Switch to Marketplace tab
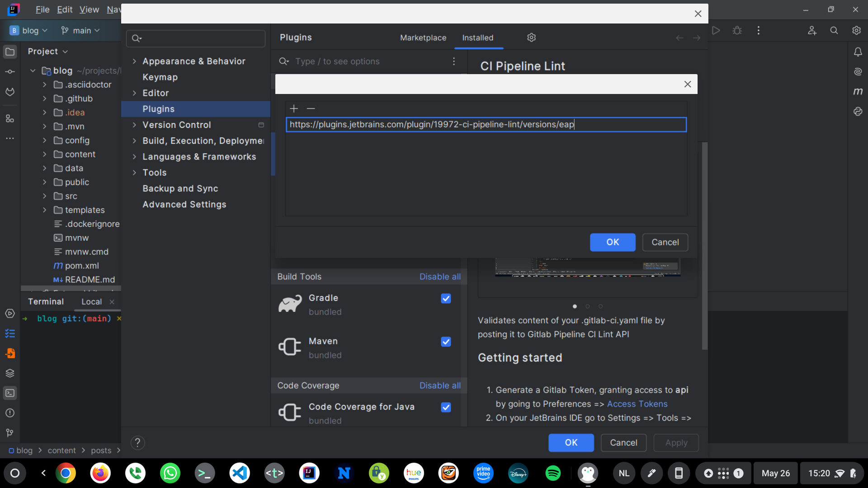This screenshot has width=868, height=488. point(423,38)
